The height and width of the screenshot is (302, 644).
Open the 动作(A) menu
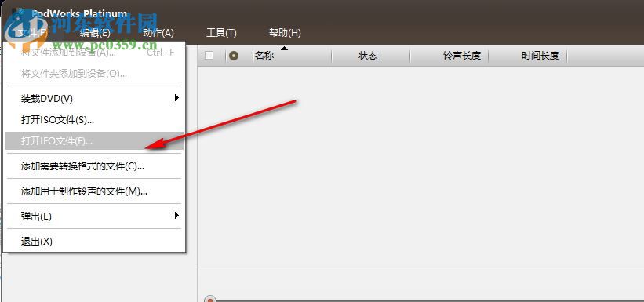point(158,33)
